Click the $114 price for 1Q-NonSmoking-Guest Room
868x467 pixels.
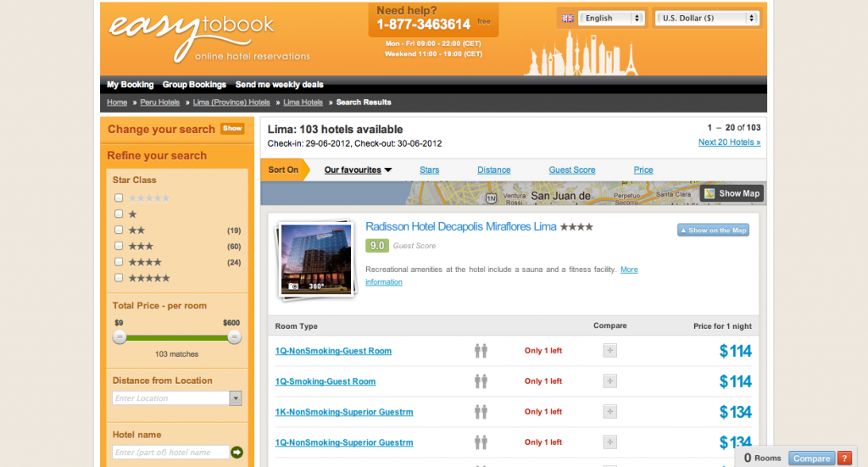735,351
